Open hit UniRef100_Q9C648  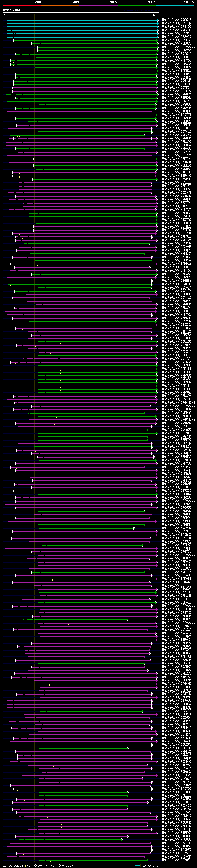pos(177,20)
